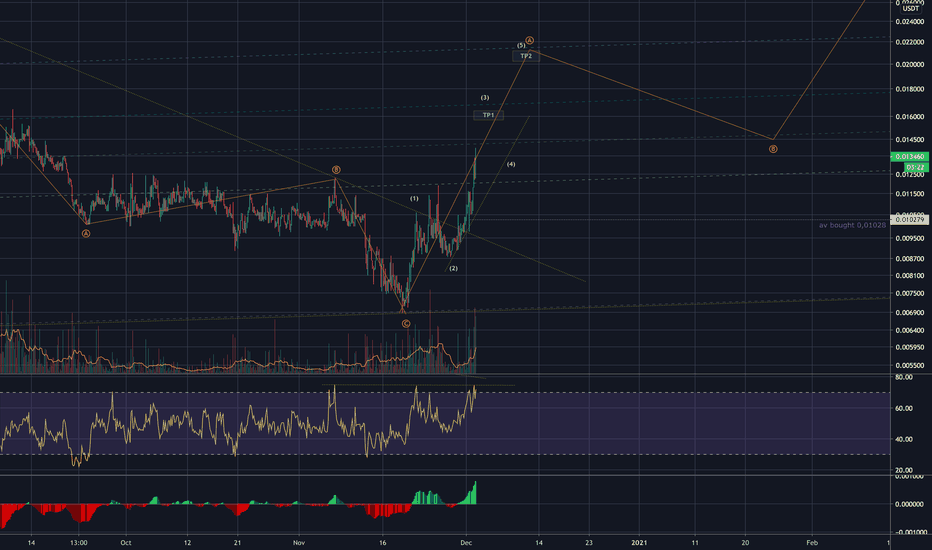Click the 11 time axis label
The height and width of the screenshot is (550, 932).
[x=695, y=543]
